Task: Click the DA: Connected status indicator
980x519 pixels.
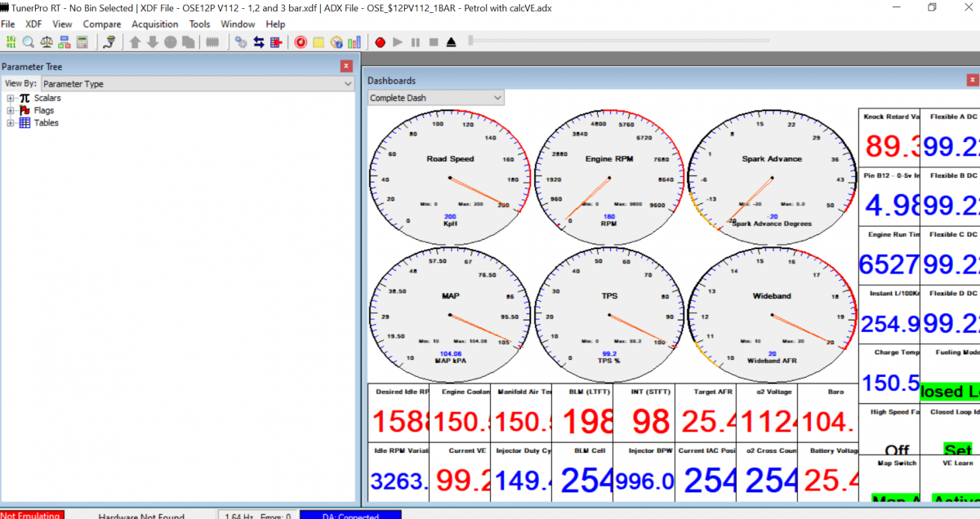Action: tap(351, 515)
